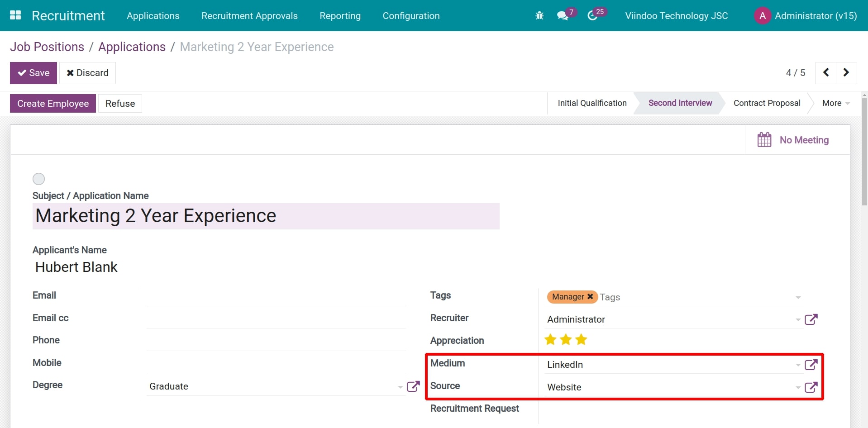The height and width of the screenshot is (428, 868).
Task: Open the More stages dropdown
Action: (835, 103)
